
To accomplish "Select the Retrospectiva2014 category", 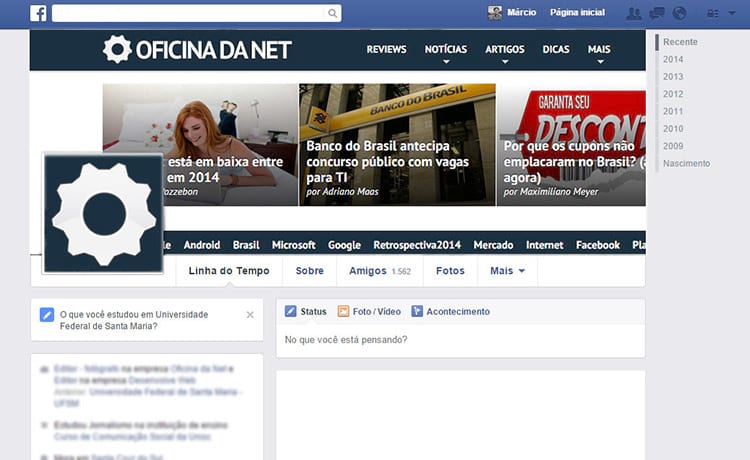I will pyautogui.click(x=417, y=245).
